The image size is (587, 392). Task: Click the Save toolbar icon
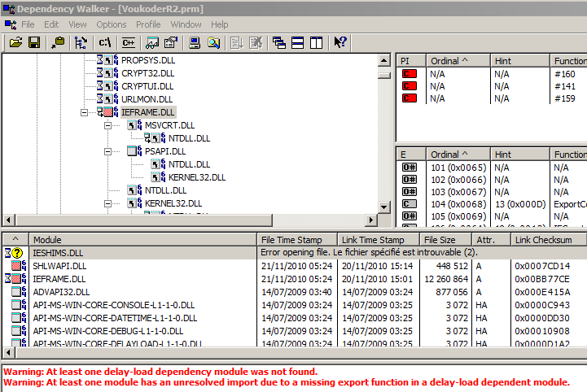[34, 42]
